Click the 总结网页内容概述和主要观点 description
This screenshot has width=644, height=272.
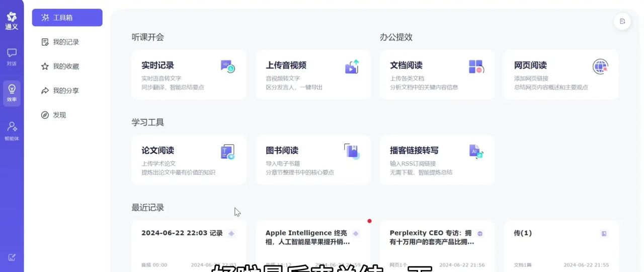[551, 87]
